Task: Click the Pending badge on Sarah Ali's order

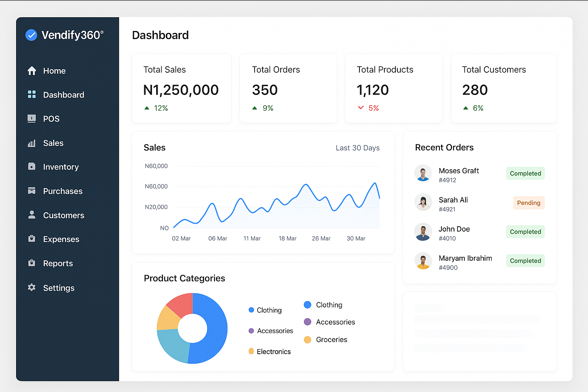Action: click(529, 203)
